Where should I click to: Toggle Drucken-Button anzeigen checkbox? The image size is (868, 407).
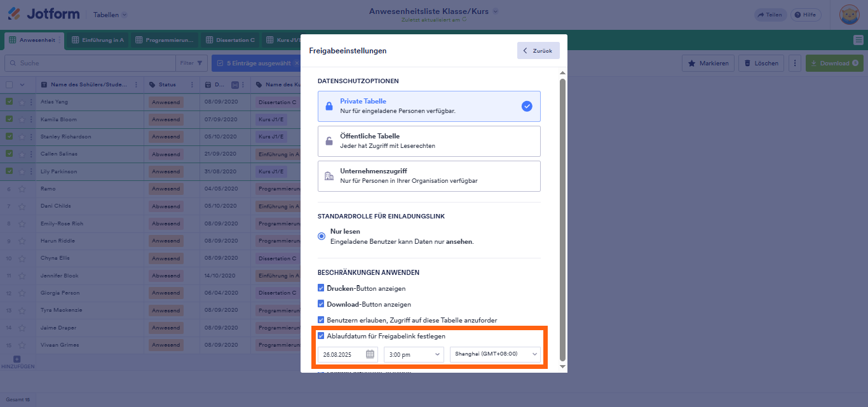click(321, 288)
